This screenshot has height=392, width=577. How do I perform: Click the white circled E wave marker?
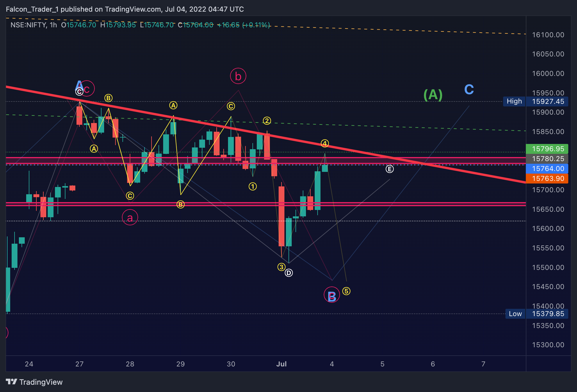[x=390, y=169]
